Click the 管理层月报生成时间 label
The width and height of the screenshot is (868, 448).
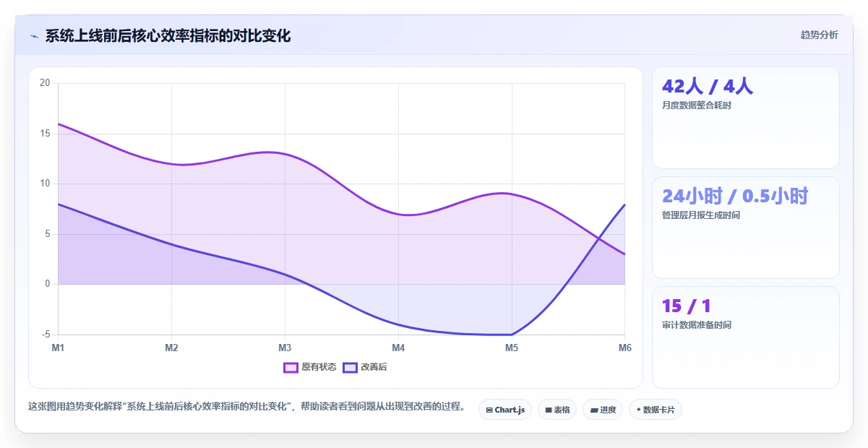click(701, 215)
